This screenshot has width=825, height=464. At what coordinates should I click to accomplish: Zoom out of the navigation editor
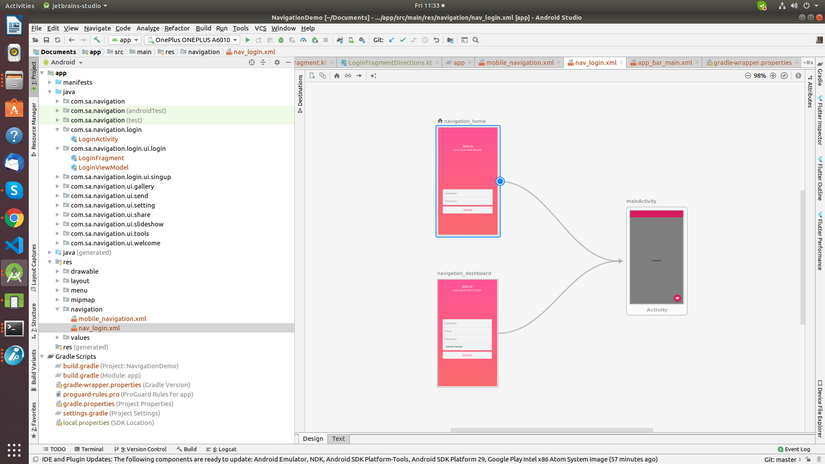click(x=746, y=76)
